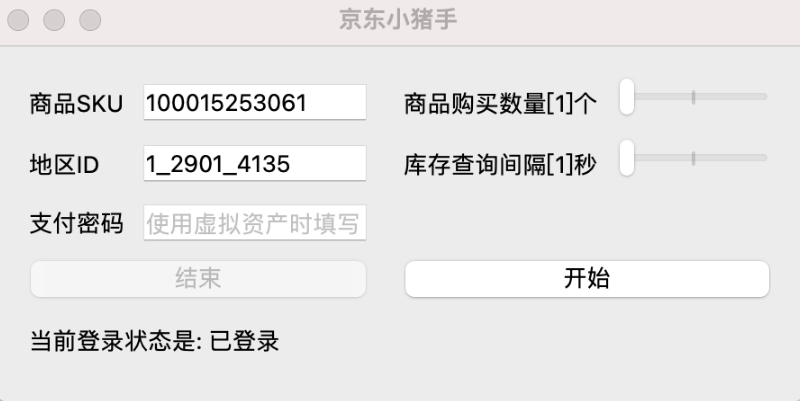Focus the 地区ID text field
This screenshot has height=401, width=800.
255,163
